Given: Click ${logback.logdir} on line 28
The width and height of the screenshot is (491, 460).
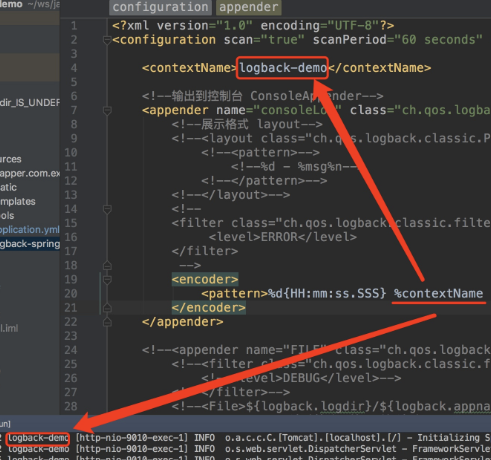Looking at the screenshot, I should pos(309,406).
